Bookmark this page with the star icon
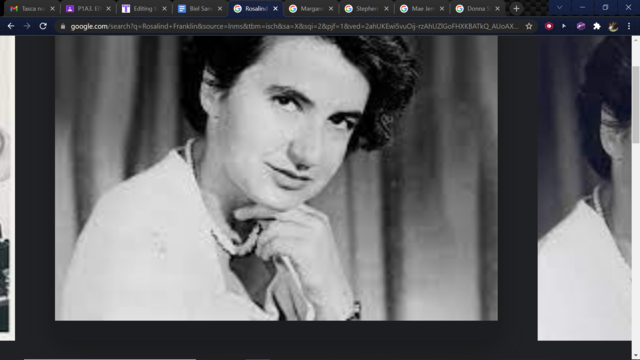Screen dimensions: 640x360 tap(529, 26)
